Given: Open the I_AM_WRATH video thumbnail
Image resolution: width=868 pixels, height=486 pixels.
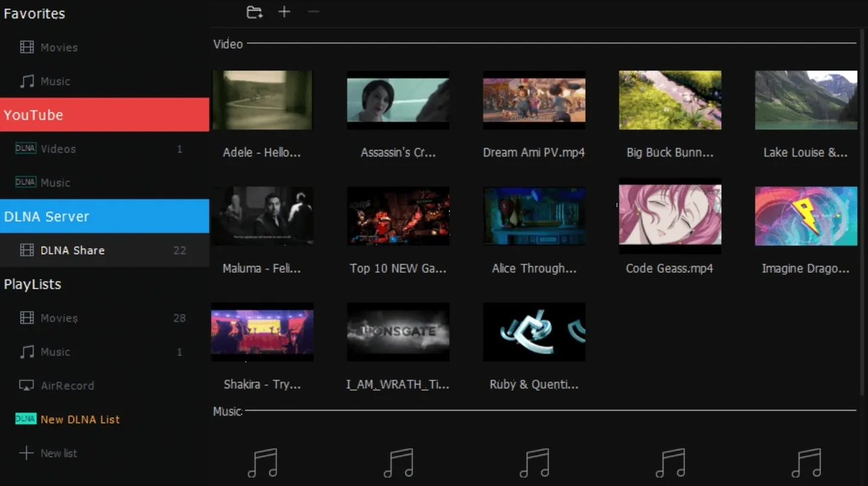Looking at the screenshot, I should 398,332.
